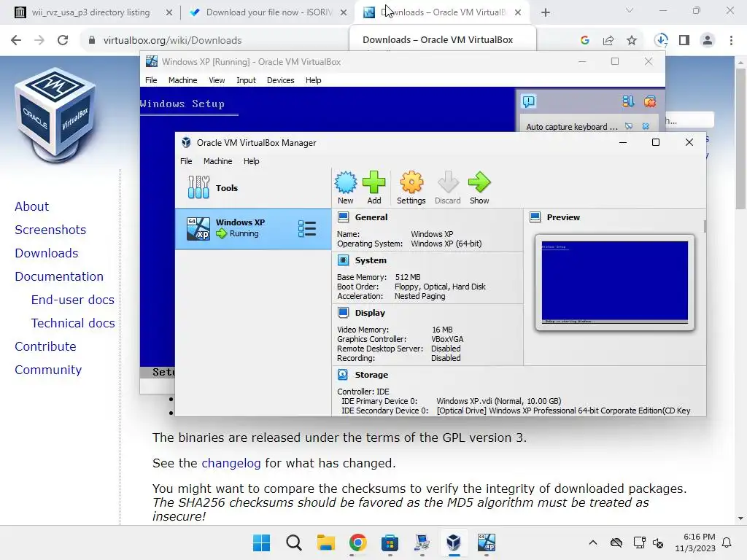Open Settings gear in VirtualBox Manager
The width and height of the screenshot is (747, 560).
411,188
